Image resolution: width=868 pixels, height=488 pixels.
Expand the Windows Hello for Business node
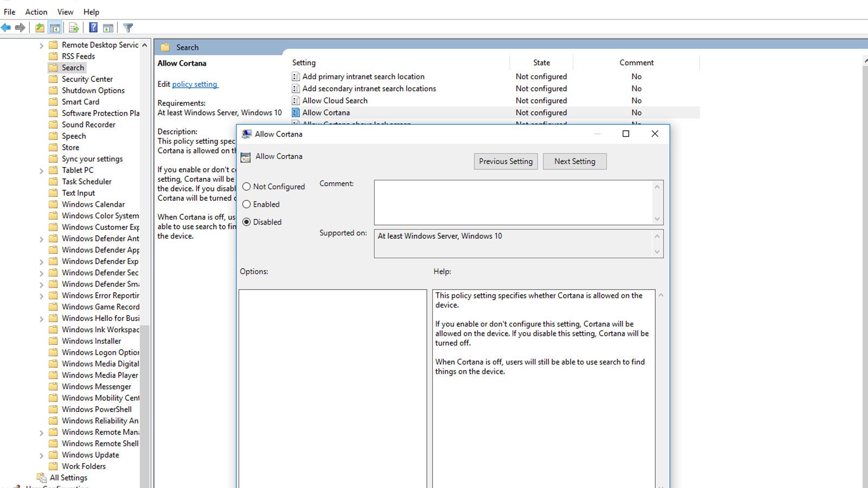[x=41, y=319]
